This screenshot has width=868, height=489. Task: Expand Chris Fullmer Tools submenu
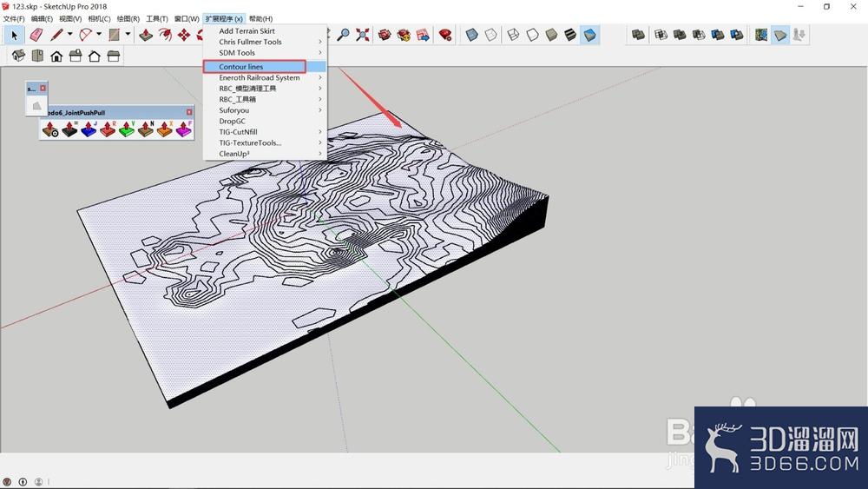[x=265, y=42]
